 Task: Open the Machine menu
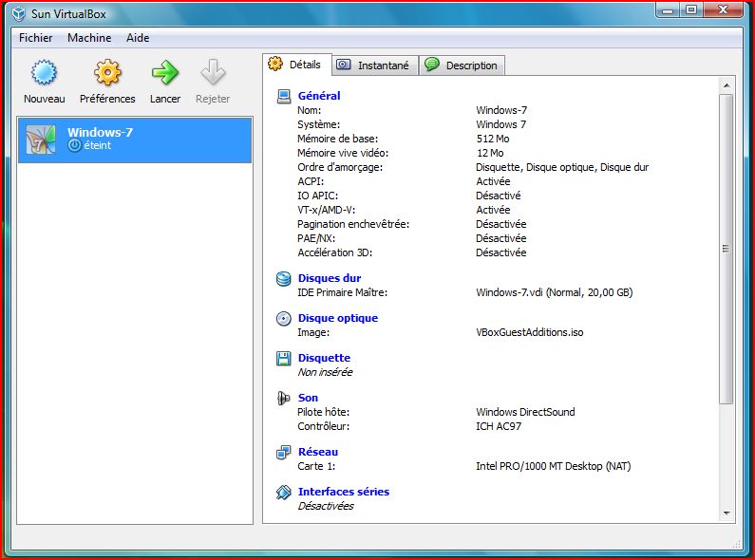[x=89, y=38]
